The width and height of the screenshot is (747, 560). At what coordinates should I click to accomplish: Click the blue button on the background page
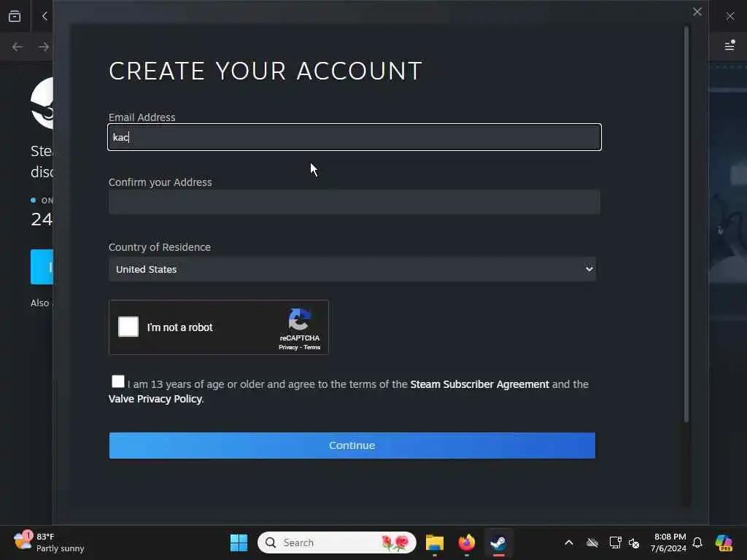[x=42, y=267]
